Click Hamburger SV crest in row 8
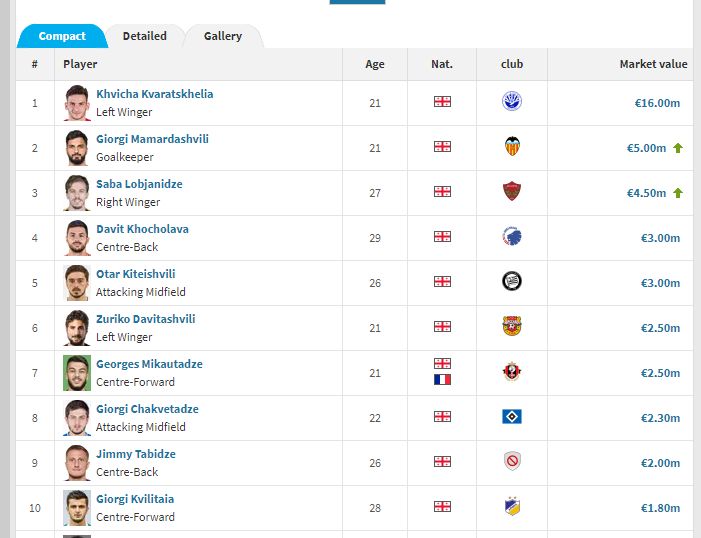The height and width of the screenshot is (538, 701). [512, 417]
